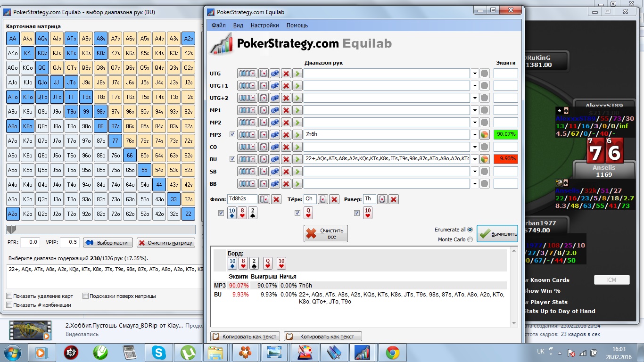
Task: Click the Очистить все button
Action: click(x=326, y=233)
